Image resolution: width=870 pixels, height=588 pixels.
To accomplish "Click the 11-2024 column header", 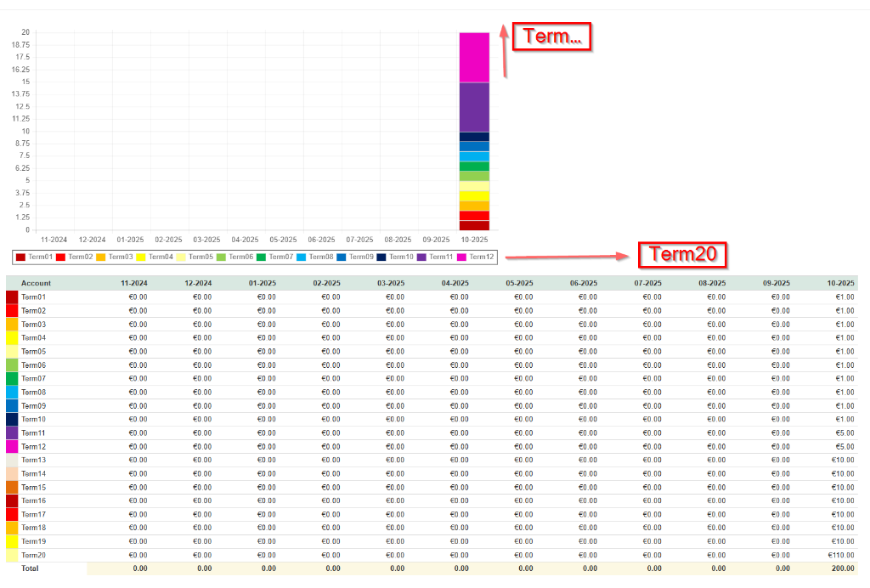I will click(x=133, y=283).
